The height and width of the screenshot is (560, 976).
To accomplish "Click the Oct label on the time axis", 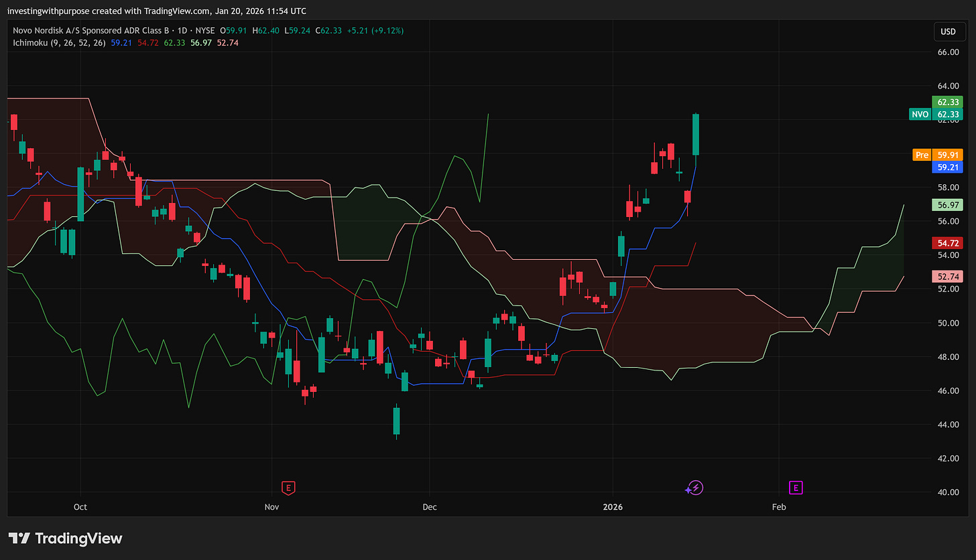I will 80,507.
